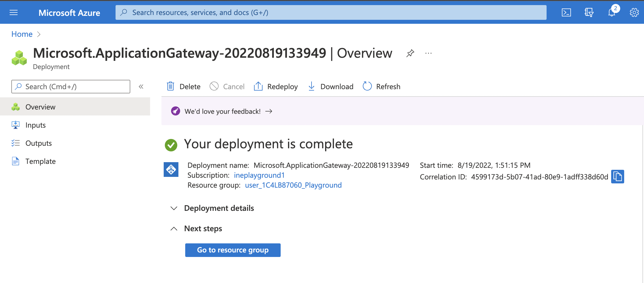Focus the global search resources field
The image size is (644, 283).
pos(331,12)
